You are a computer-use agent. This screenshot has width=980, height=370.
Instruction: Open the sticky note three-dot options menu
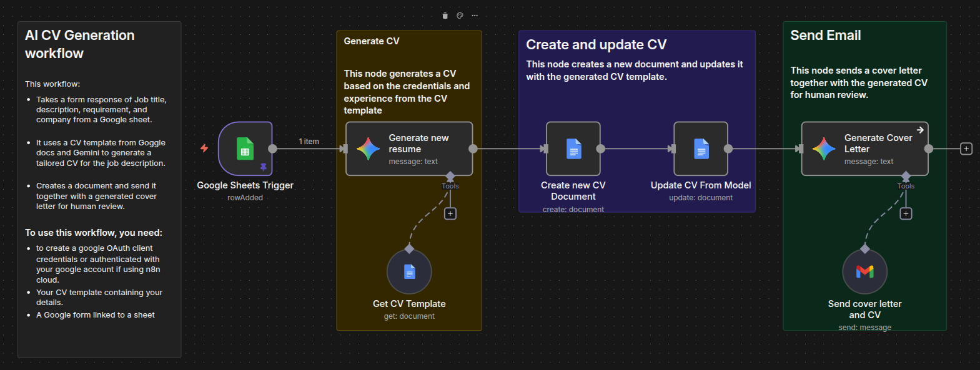click(475, 16)
